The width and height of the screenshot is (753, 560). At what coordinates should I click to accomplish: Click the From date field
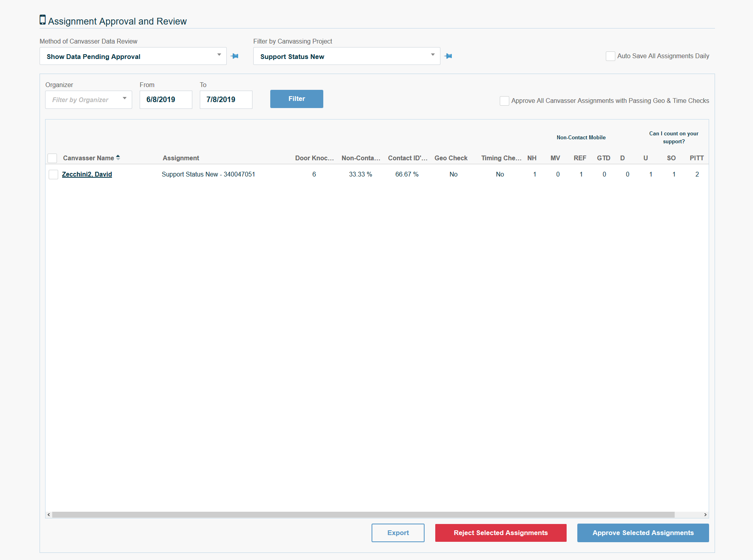click(166, 100)
